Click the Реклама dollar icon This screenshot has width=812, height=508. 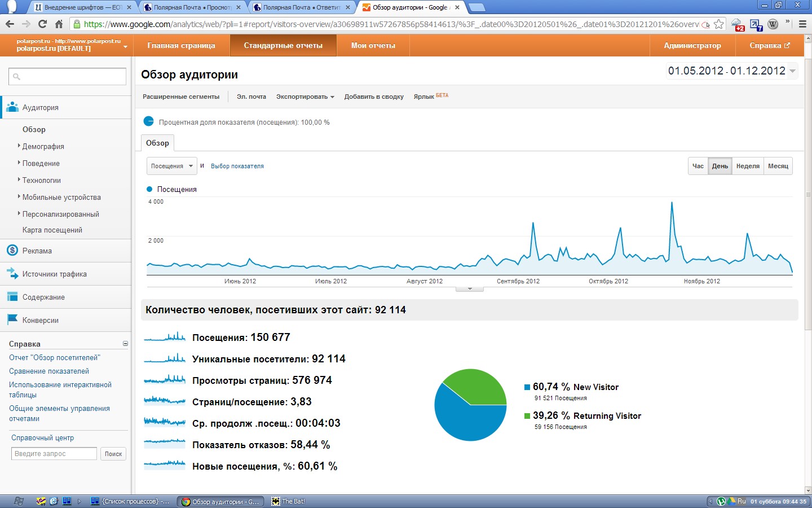click(x=12, y=251)
